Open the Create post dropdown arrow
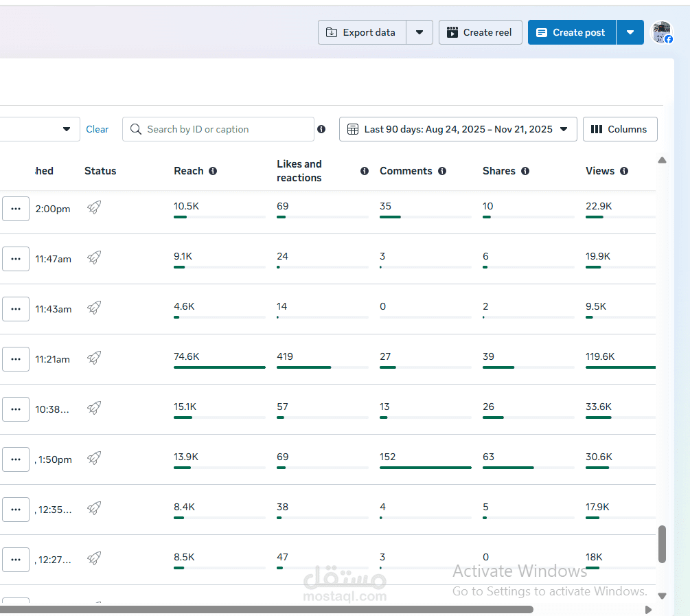Screen dimensions: 690x616 (630, 32)
